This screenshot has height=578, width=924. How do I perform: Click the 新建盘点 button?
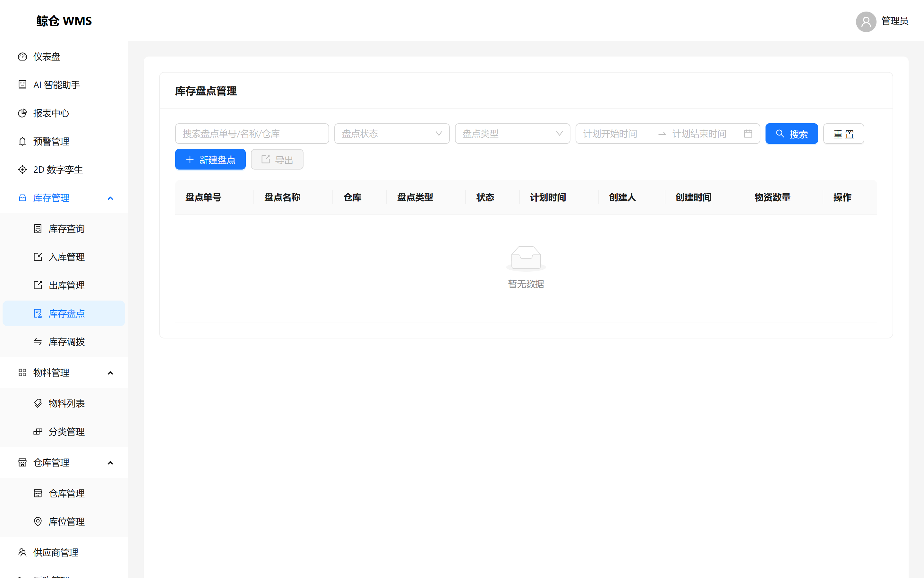click(x=210, y=159)
